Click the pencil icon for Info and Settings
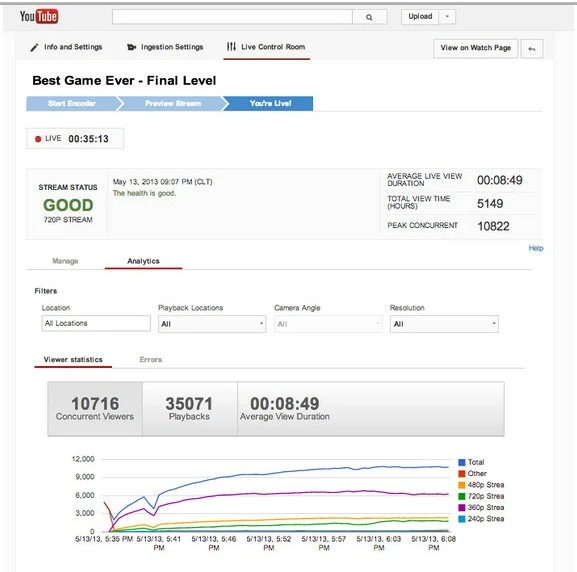This screenshot has width=577, height=572. [34, 47]
